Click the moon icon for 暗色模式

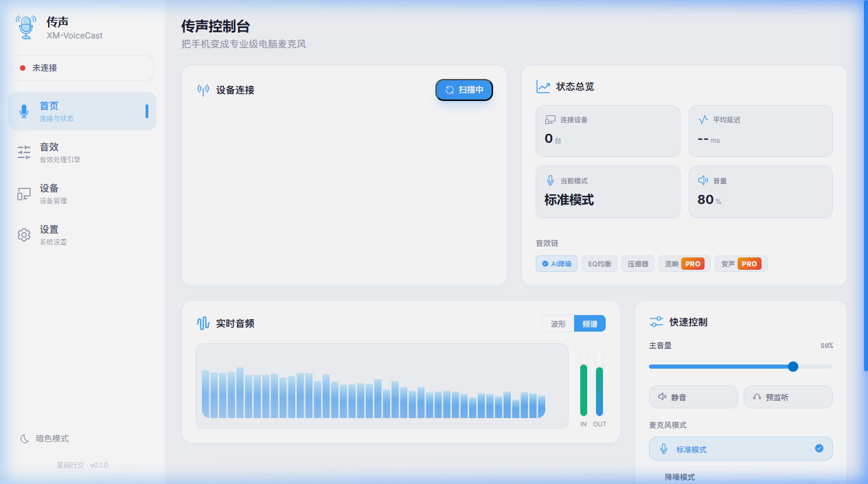coord(25,439)
